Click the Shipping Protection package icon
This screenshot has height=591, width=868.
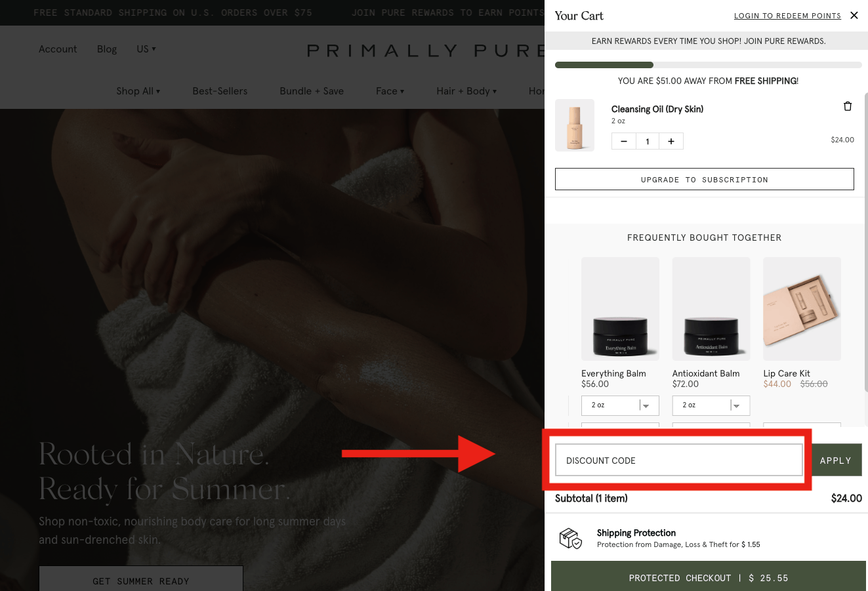570,539
